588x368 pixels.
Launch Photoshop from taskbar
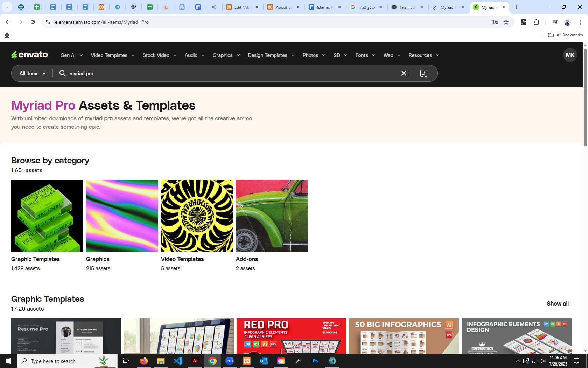pyautogui.click(x=315, y=361)
